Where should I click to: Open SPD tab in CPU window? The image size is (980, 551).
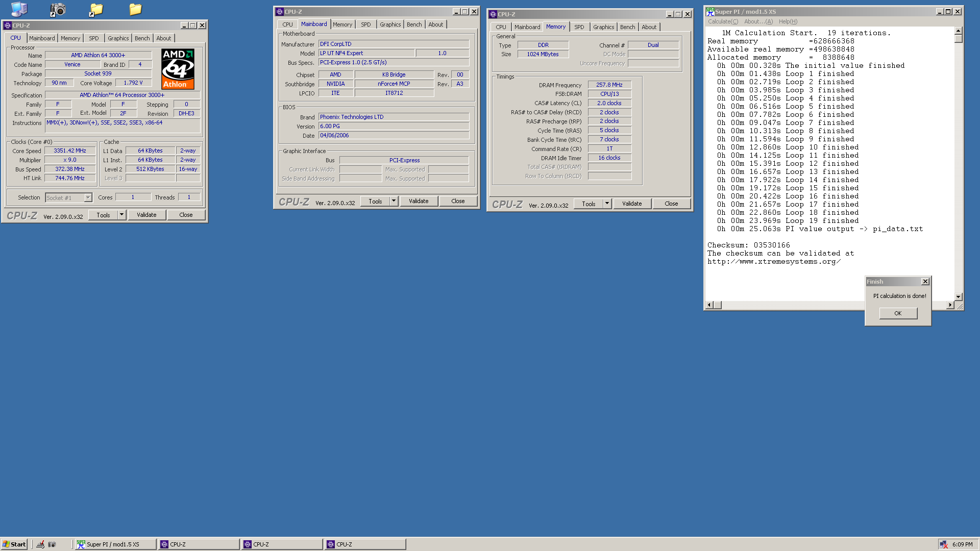point(94,38)
